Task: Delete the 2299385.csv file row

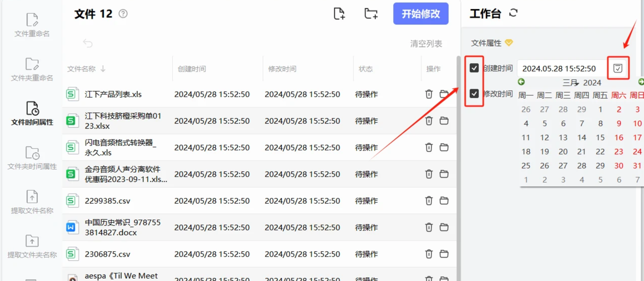Action: 429,201
